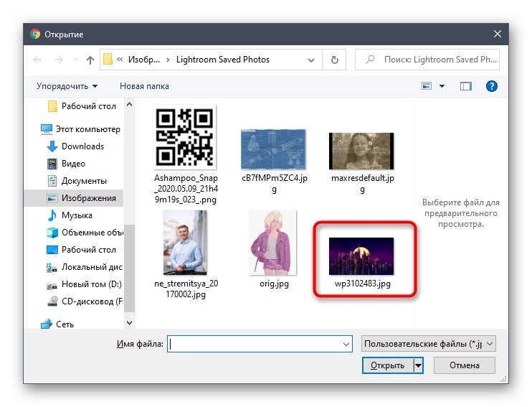Toggle the preview pane icon
Image resolution: width=532 pixels, height=407 pixels.
[x=466, y=86]
